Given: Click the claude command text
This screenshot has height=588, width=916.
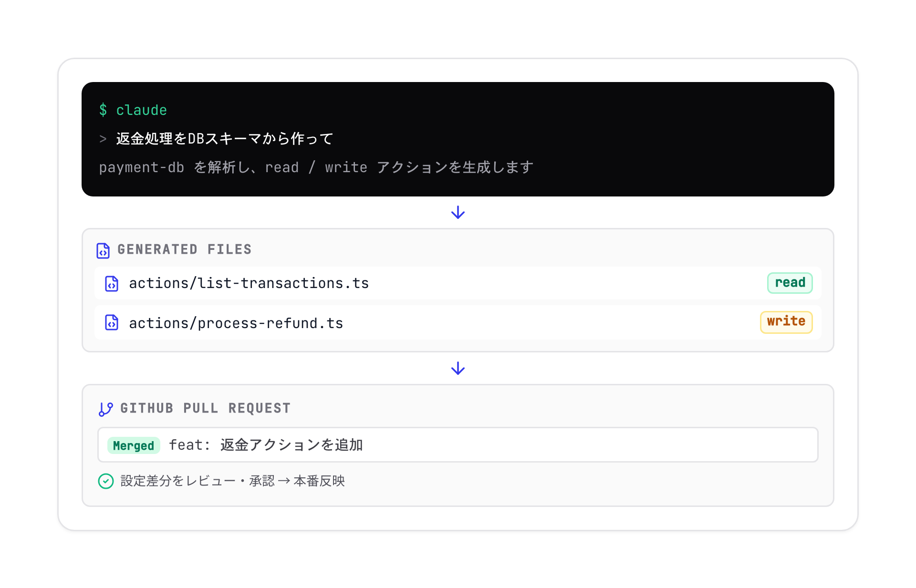Looking at the screenshot, I should (142, 110).
